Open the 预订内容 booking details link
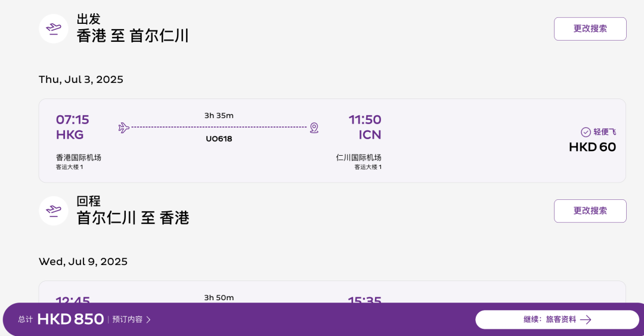Screen dimensions: 644x336 click(128, 319)
